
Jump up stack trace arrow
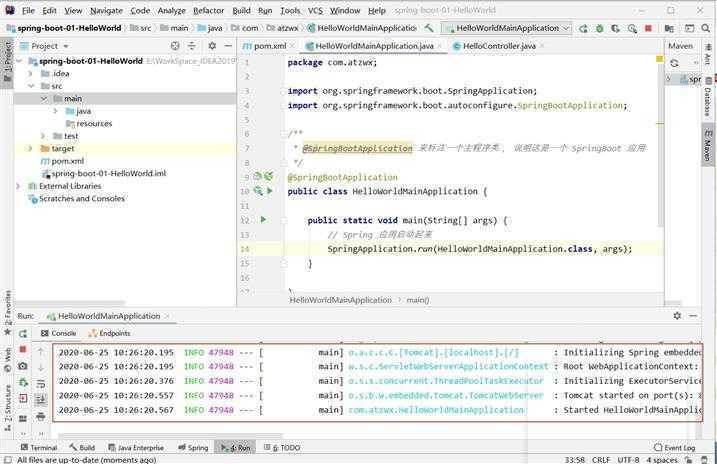coord(41,351)
